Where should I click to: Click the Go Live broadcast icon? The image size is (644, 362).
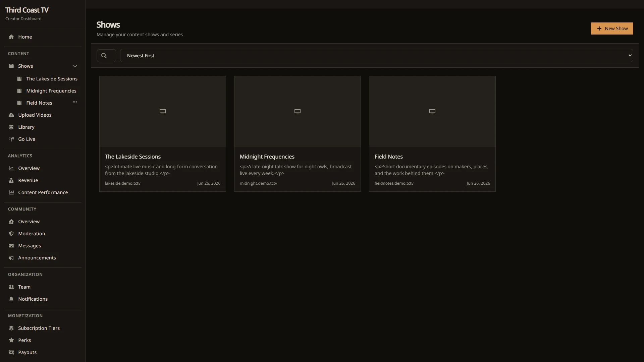[x=11, y=139]
